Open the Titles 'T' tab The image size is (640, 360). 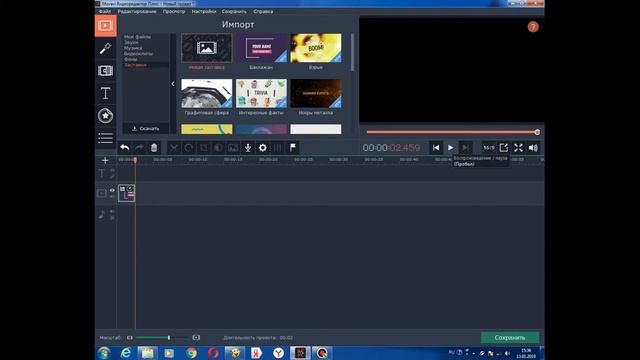click(105, 93)
